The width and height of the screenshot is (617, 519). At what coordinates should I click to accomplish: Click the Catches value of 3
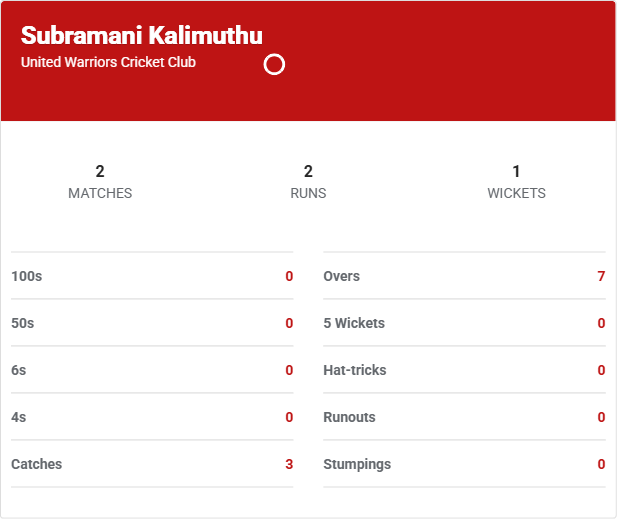point(289,464)
